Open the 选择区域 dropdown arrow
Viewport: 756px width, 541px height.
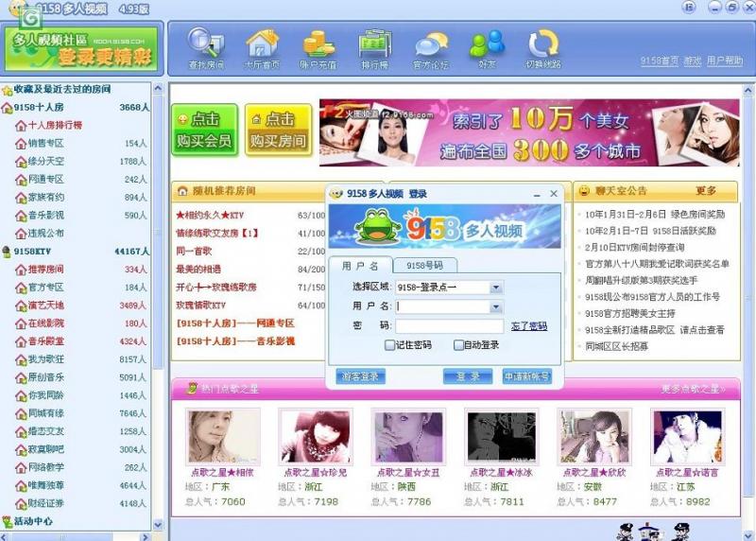(495, 288)
